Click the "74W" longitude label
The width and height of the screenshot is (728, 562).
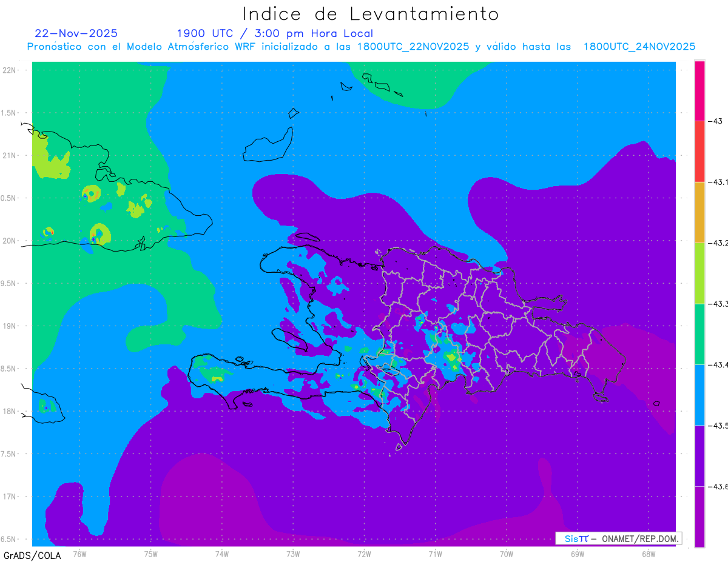[x=222, y=554]
